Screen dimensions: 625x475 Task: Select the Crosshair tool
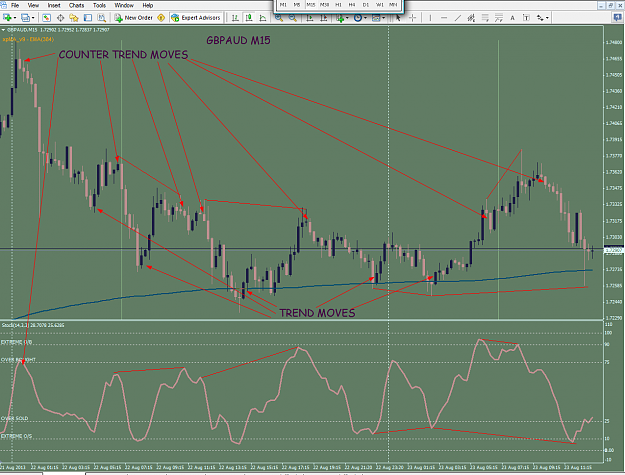(x=413, y=18)
